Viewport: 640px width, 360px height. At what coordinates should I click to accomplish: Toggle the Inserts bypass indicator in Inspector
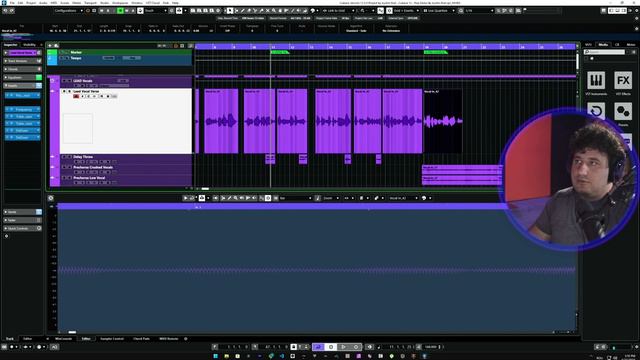(39, 86)
